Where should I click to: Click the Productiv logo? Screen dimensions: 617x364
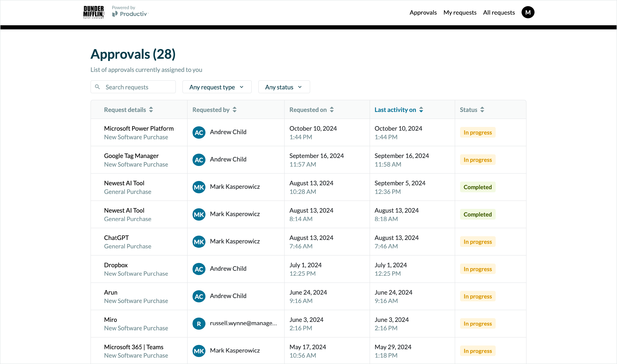click(130, 14)
